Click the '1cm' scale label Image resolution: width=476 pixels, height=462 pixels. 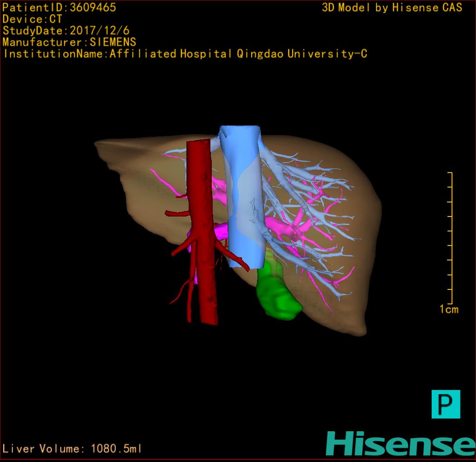449,309
